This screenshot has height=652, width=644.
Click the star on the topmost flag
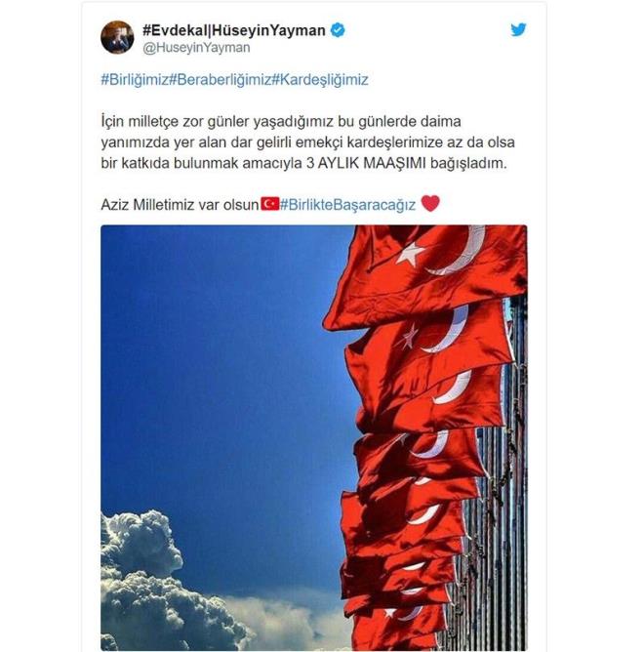tap(410, 254)
